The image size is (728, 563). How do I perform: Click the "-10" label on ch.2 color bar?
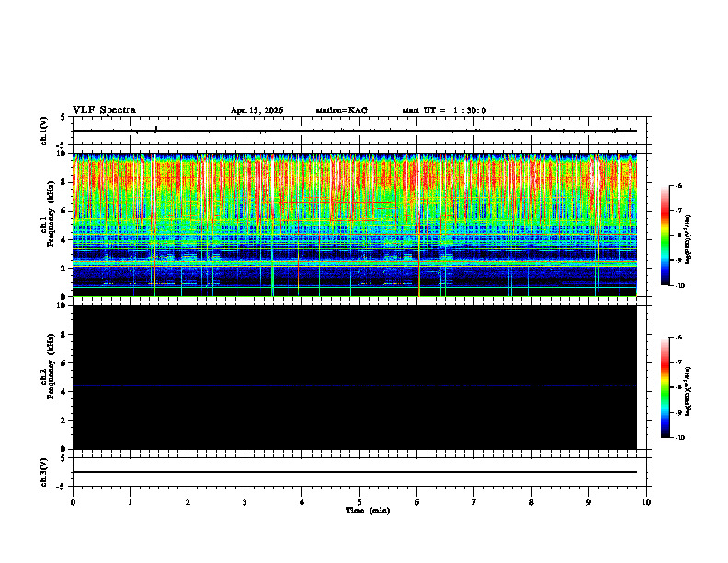click(x=679, y=437)
